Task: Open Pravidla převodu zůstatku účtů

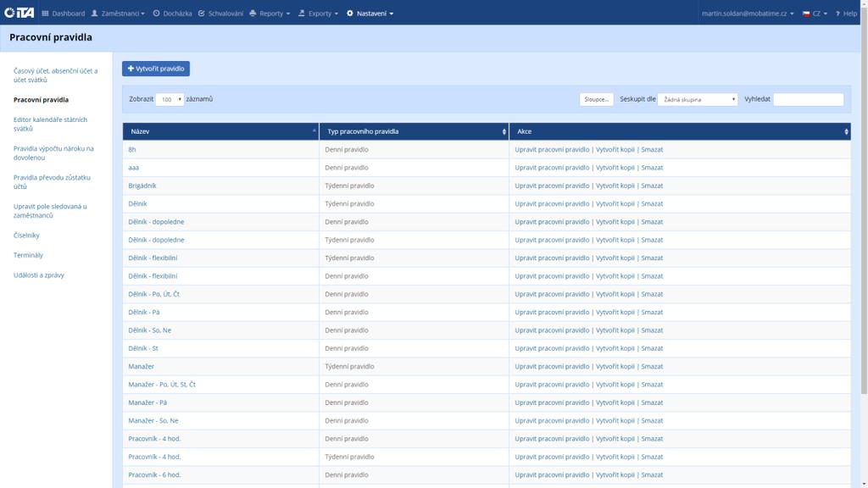Action: coord(52,182)
